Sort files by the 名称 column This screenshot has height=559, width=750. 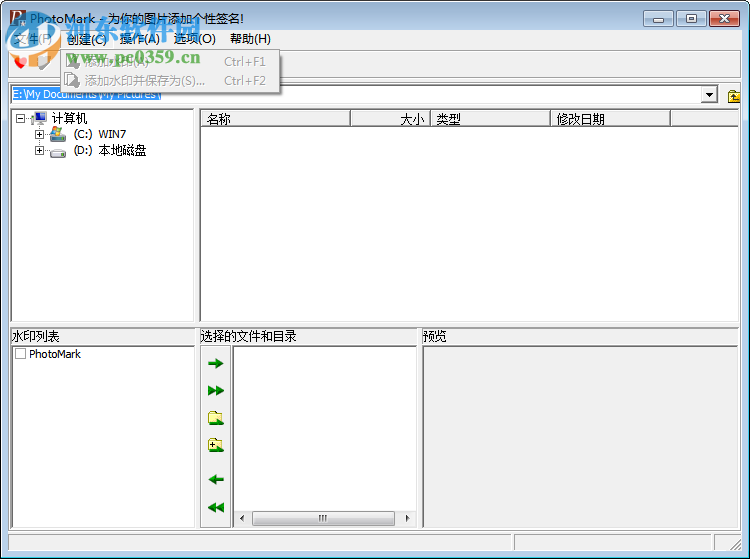point(276,119)
